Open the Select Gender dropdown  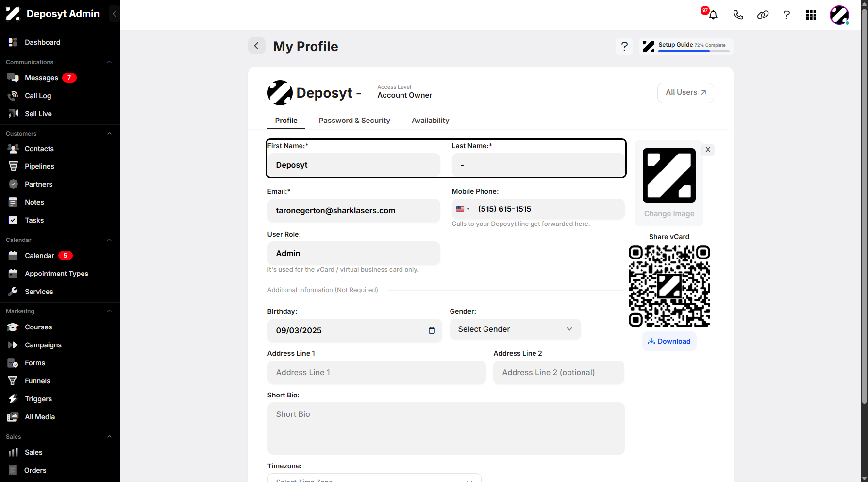click(515, 329)
